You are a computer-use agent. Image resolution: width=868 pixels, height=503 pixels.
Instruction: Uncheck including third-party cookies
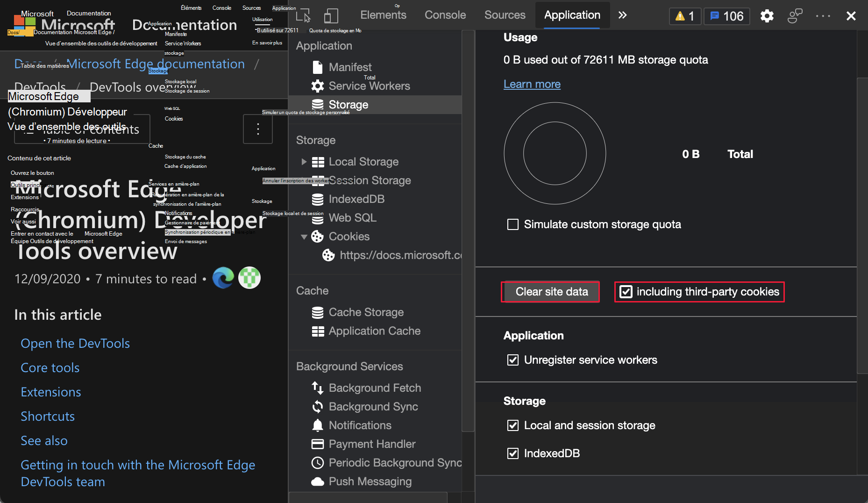tap(626, 292)
